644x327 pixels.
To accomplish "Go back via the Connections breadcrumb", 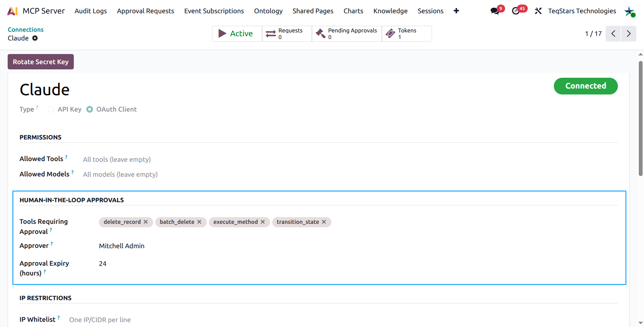I will (26, 30).
